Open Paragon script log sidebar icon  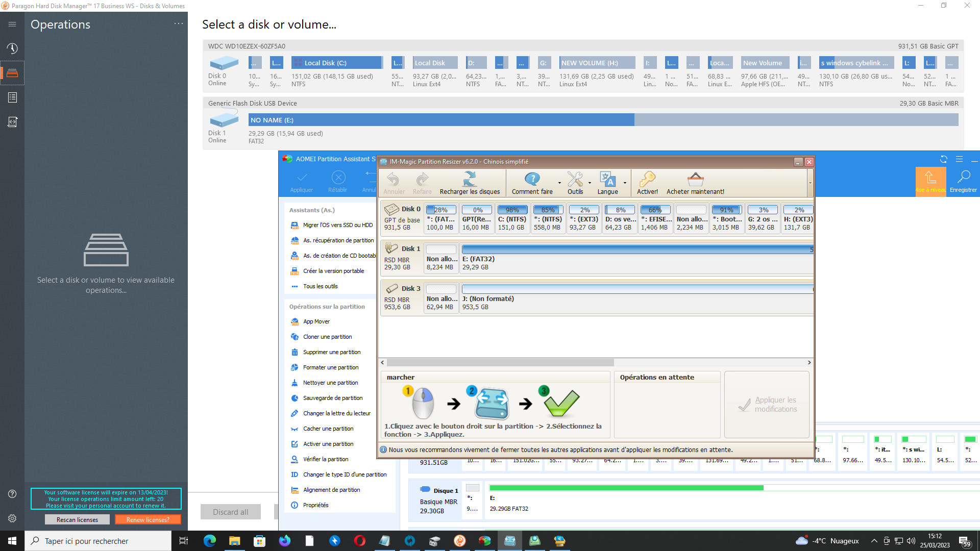(12, 122)
